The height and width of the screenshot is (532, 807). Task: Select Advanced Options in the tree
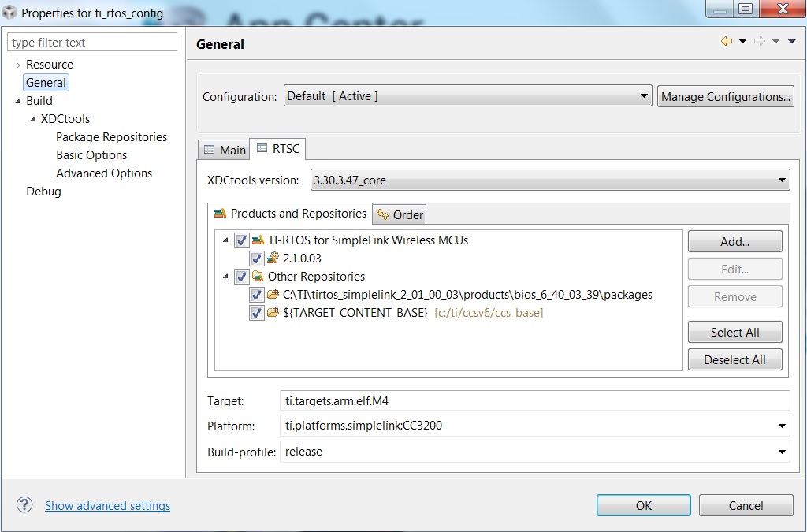click(104, 173)
